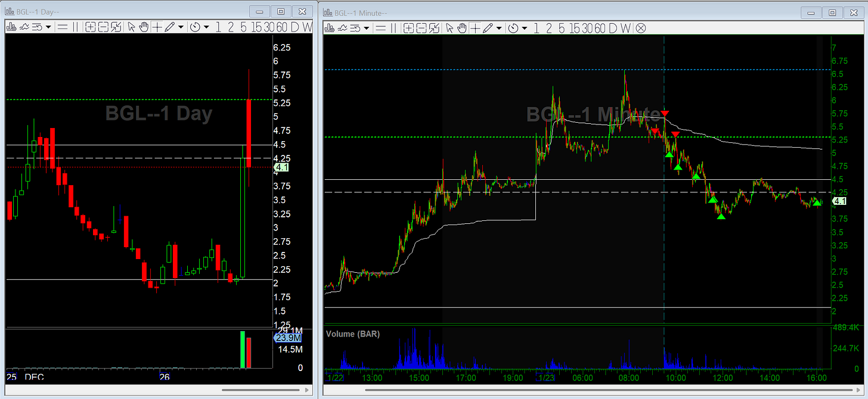Zoom out on the BGL 1 Minute chart

421,27
